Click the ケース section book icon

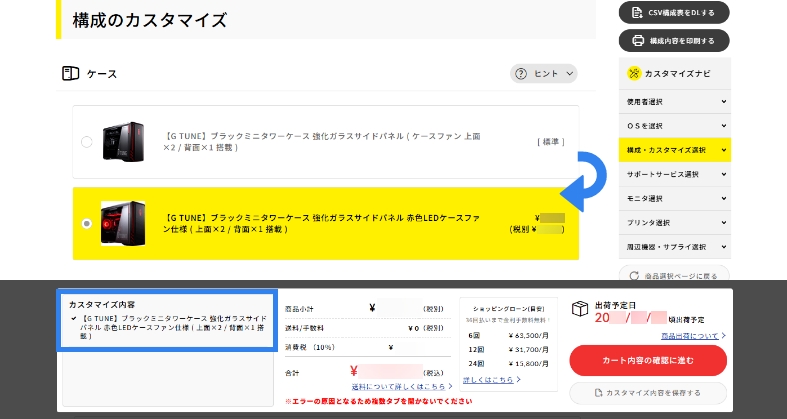70,73
